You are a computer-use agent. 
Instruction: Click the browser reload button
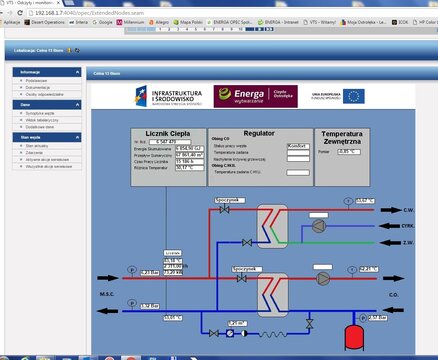click(x=20, y=13)
